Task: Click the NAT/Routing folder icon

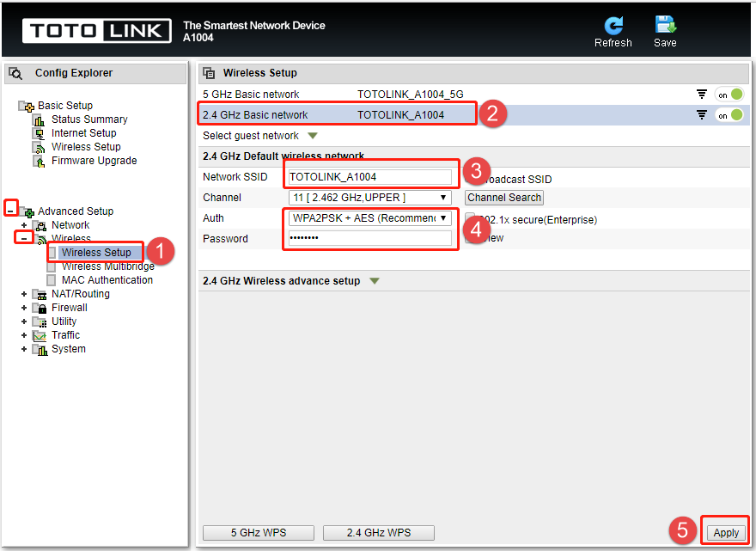Action: click(x=40, y=294)
